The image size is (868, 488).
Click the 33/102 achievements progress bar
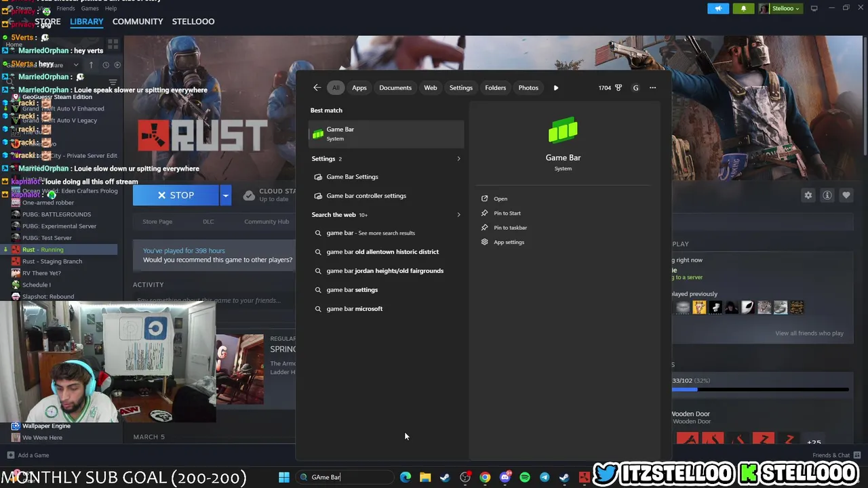[x=760, y=390]
